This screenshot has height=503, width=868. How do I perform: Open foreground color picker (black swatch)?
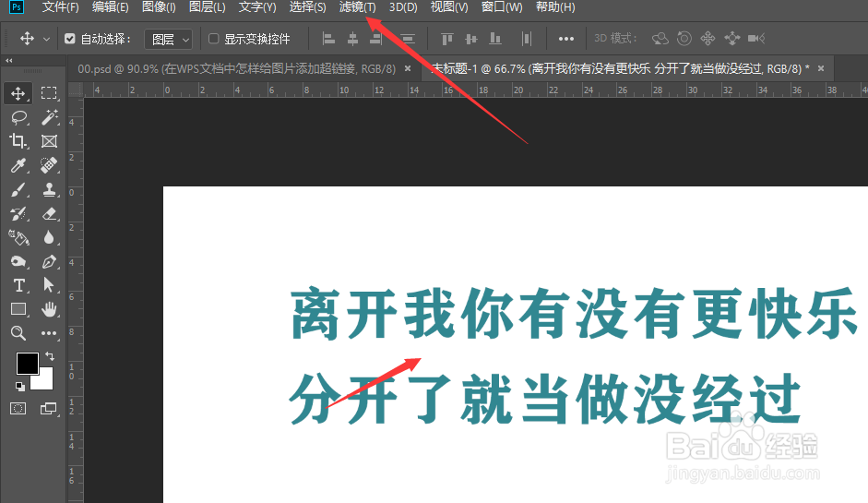tap(27, 364)
